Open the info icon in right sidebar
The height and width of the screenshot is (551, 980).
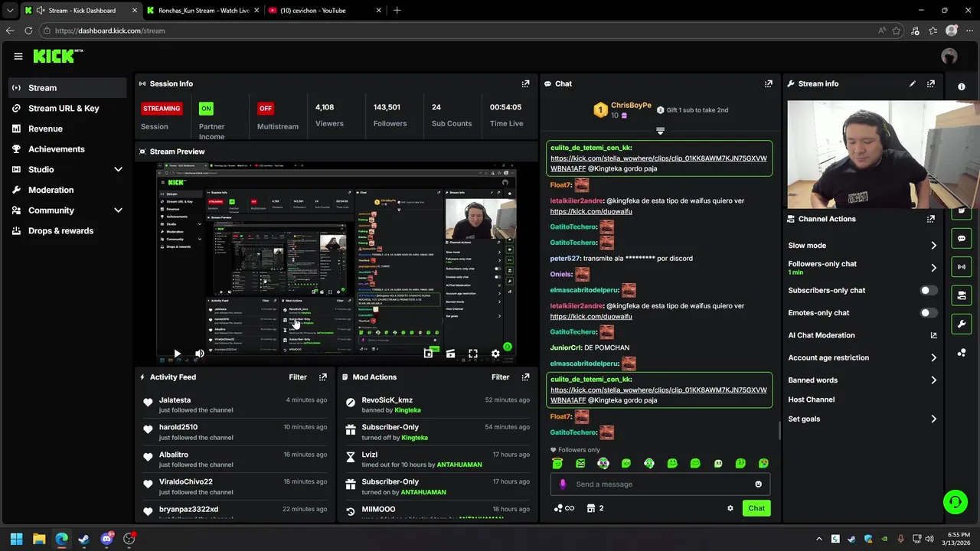click(x=962, y=86)
